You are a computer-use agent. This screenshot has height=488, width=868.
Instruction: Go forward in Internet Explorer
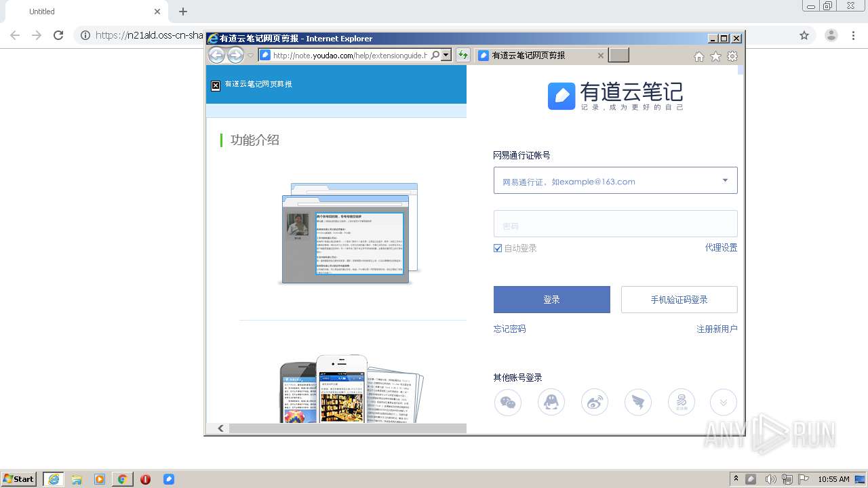point(235,56)
